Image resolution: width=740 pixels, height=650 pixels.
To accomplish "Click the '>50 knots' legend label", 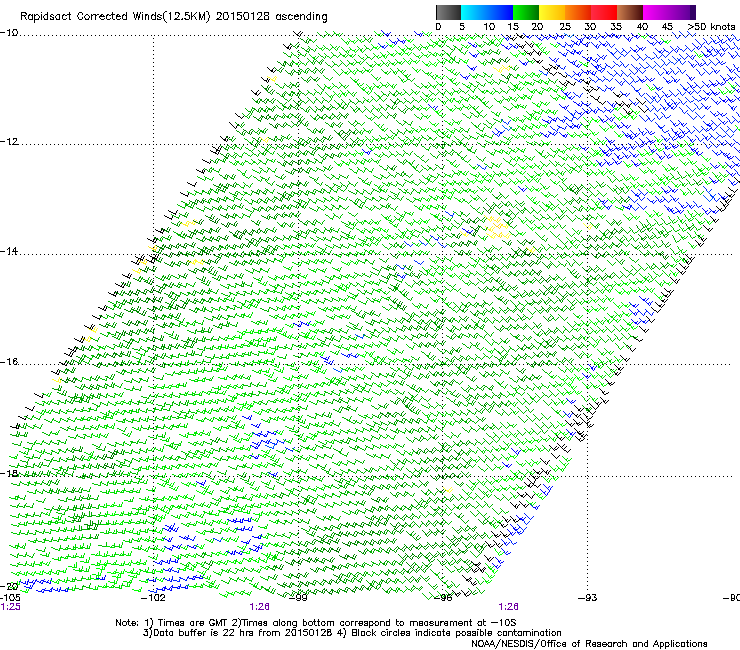I will (x=711, y=27).
